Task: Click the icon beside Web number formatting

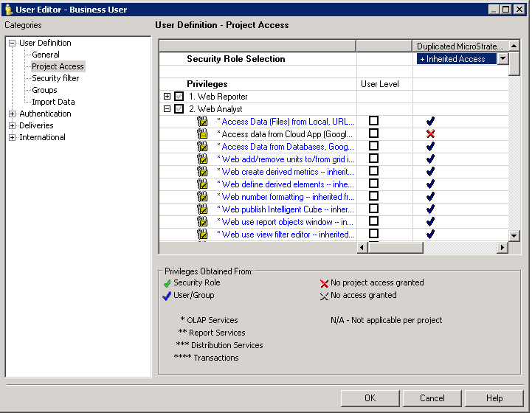Action: coord(202,196)
